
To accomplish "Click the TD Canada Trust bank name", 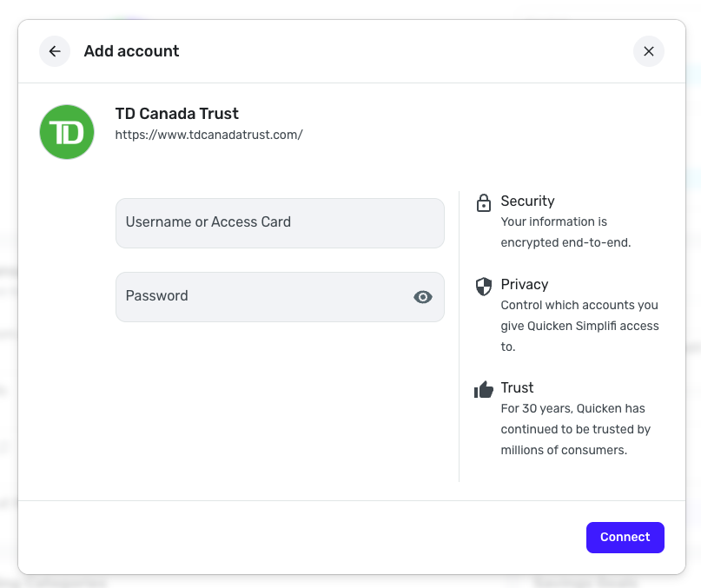I will pyautogui.click(x=177, y=114).
